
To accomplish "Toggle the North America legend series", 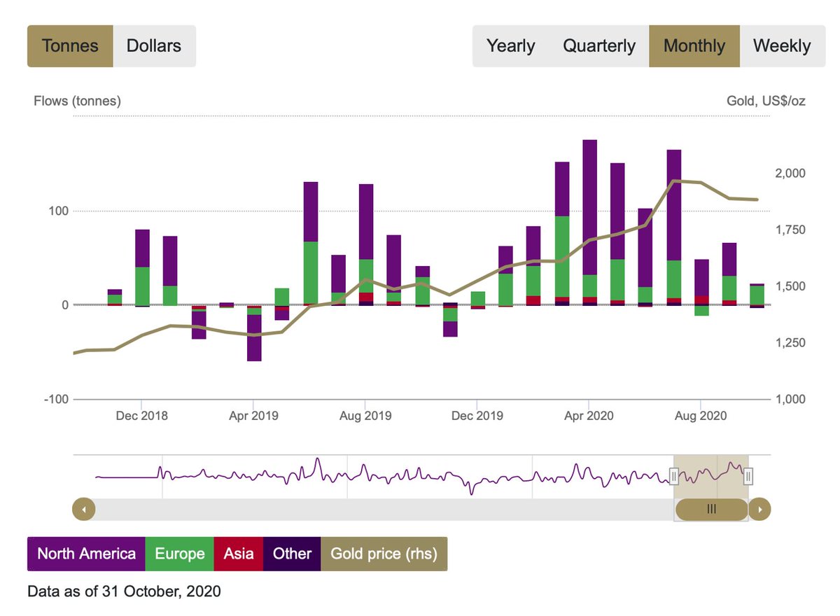I will [x=86, y=554].
